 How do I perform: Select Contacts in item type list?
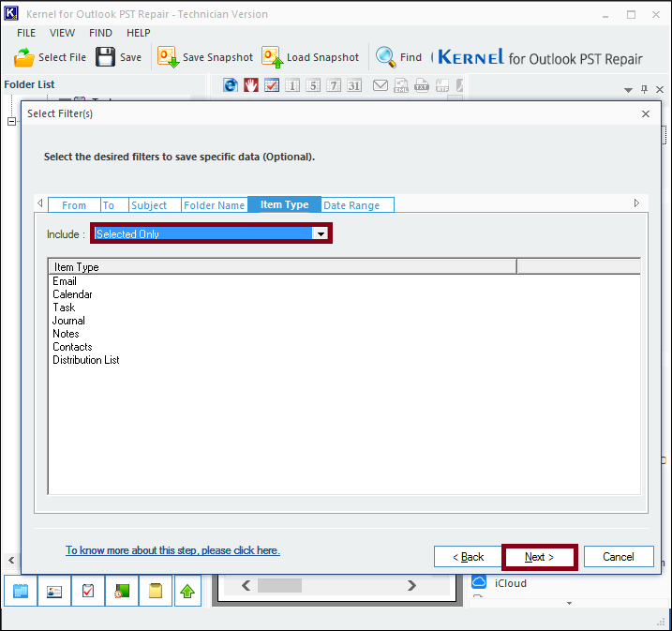(x=72, y=347)
